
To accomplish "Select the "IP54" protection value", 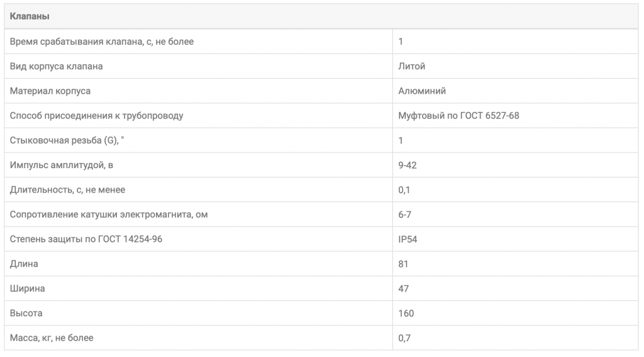I will [407, 239].
